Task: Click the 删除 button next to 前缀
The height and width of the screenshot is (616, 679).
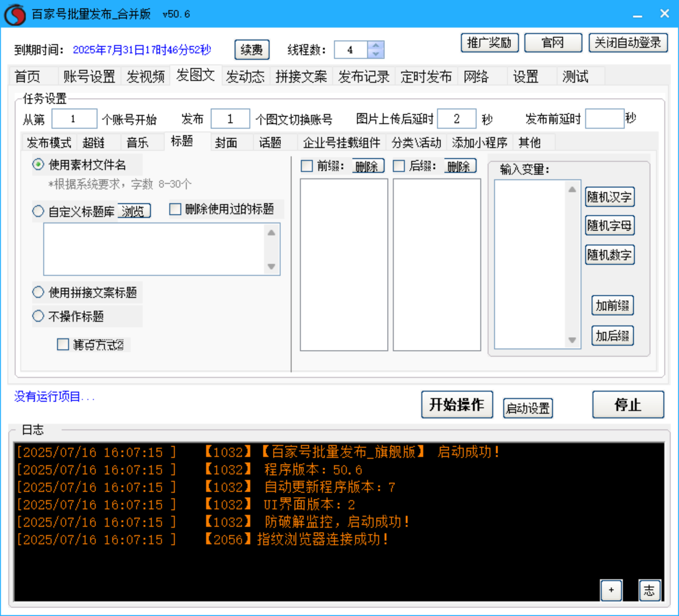Action: (367, 166)
